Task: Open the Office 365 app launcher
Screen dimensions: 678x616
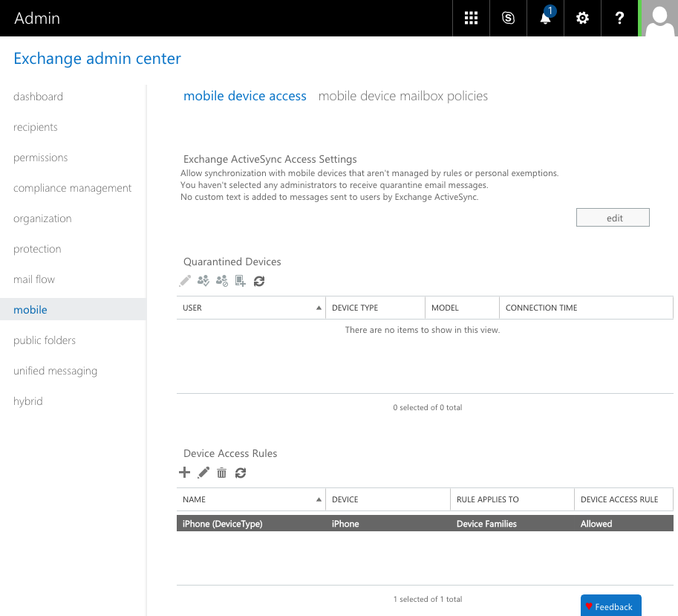Action: click(471, 18)
